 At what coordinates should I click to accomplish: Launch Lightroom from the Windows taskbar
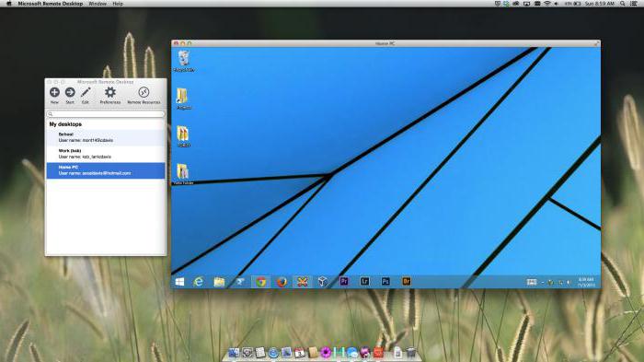tap(364, 281)
